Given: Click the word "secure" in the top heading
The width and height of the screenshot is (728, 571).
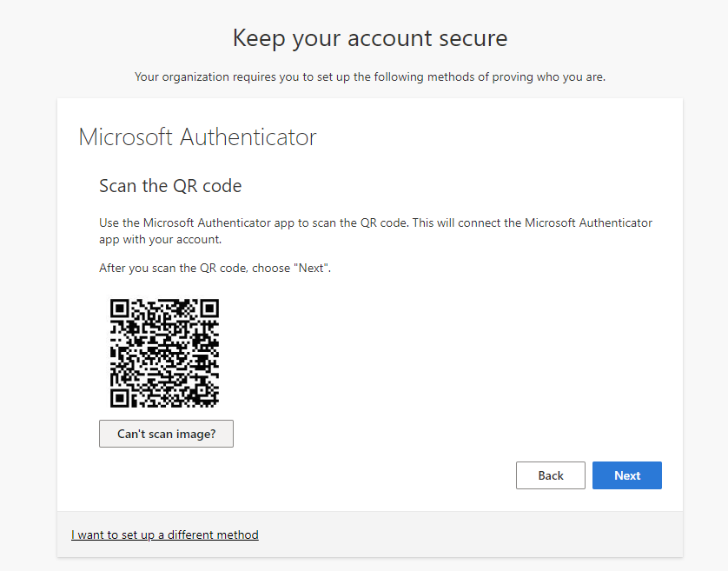Looking at the screenshot, I should 473,38.
